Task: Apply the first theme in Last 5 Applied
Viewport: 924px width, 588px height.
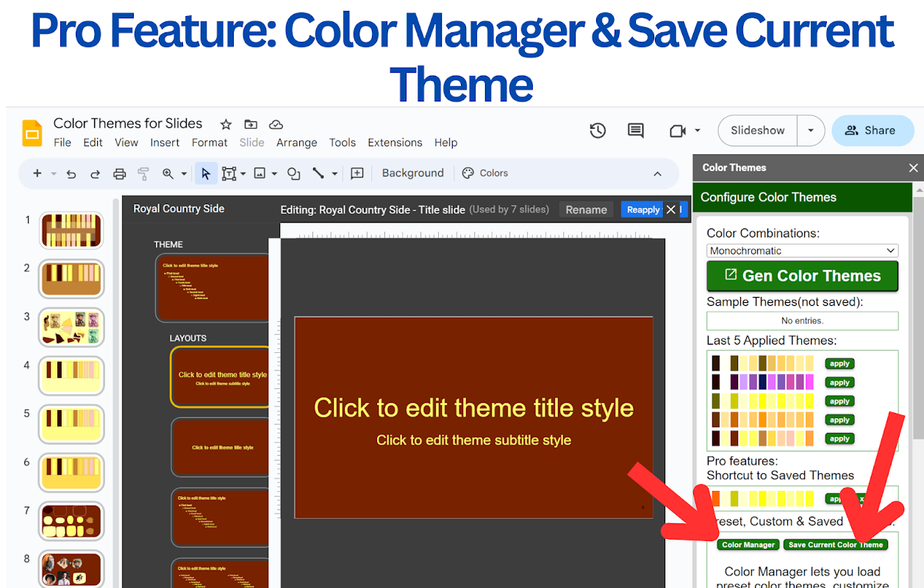Action: 839,364
